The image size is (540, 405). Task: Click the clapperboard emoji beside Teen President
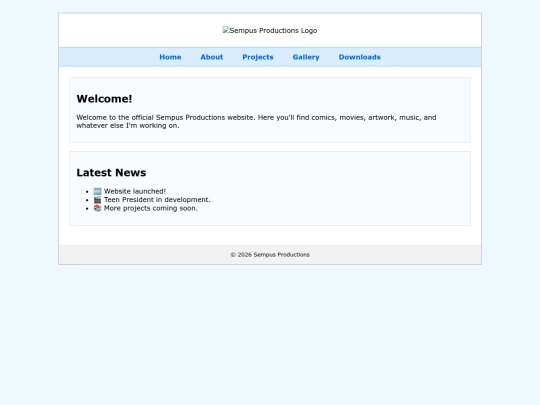[x=97, y=200]
